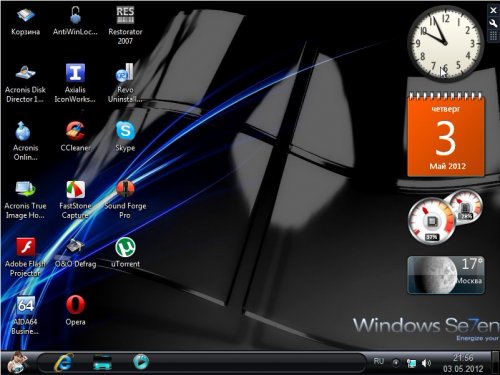Click the volume speaker tray icon

pos(426,363)
